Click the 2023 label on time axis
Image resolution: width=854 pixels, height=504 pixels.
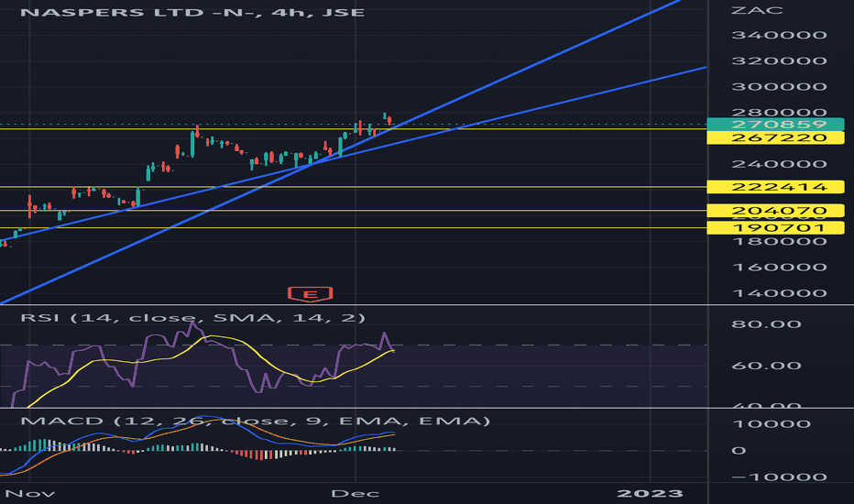[x=650, y=494]
